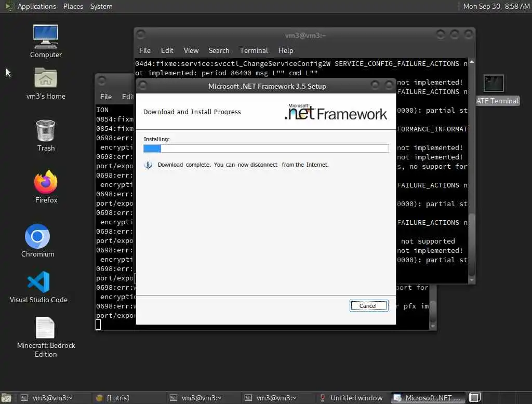The height and width of the screenshot is (404, 532).
Task: Open File menu in the back terminal window
Action: point(106,97)
